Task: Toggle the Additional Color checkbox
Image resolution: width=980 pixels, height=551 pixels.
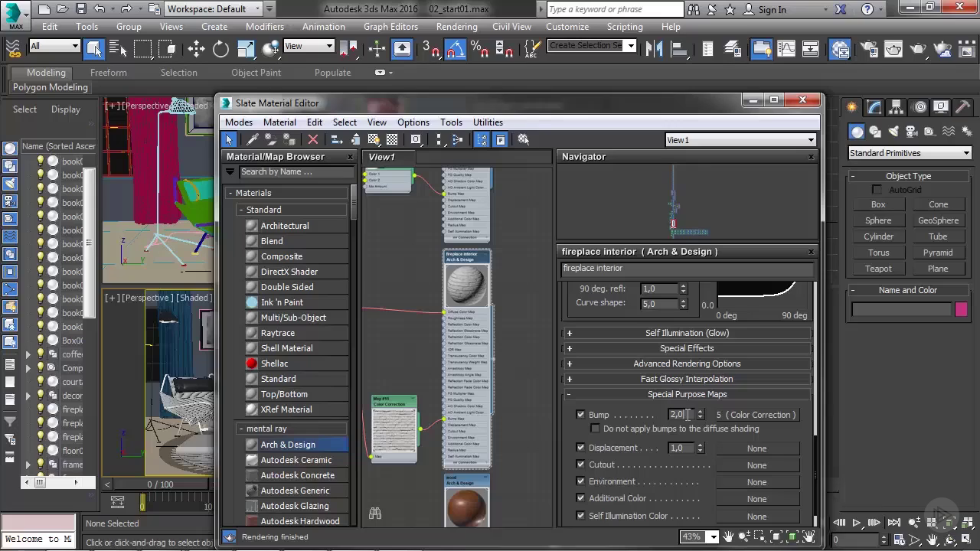Action: (580, 498)
